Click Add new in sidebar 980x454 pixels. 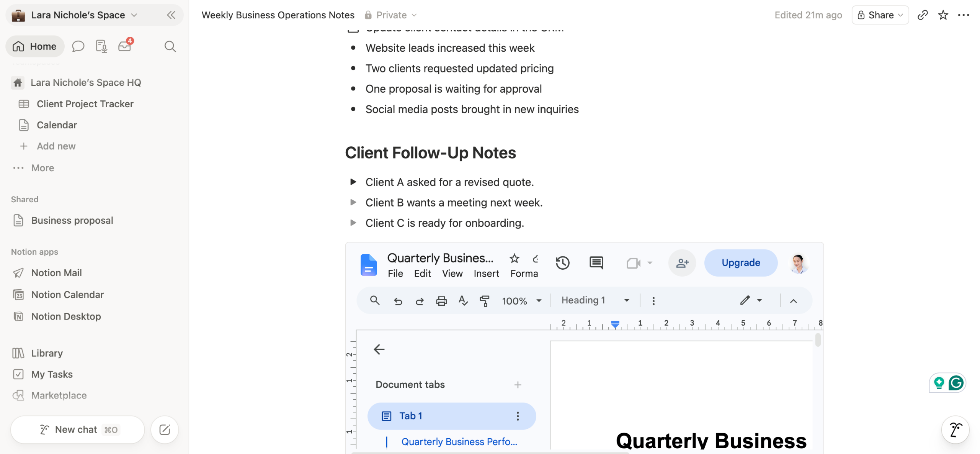tap(56, 146)
